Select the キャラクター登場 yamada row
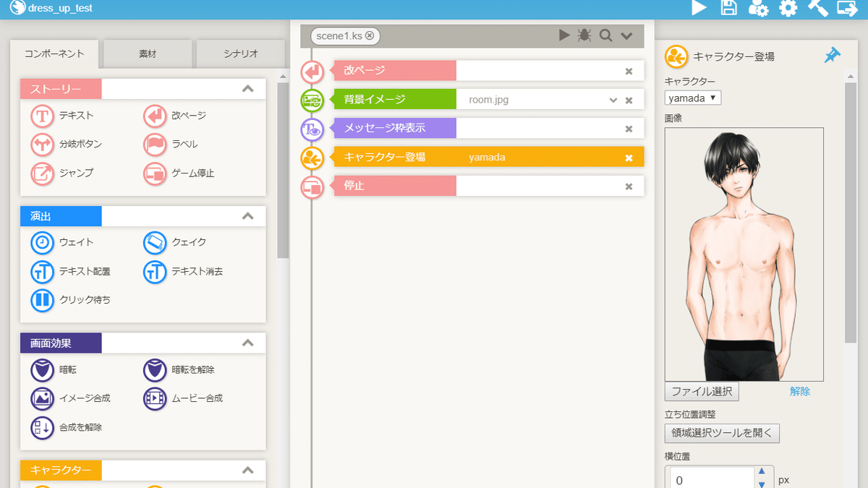 488,157
